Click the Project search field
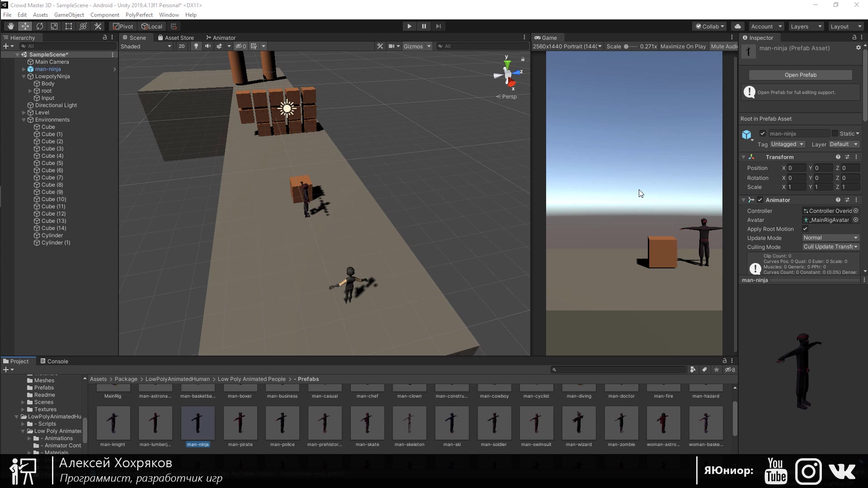Screen dimensions: 868x488 tap(618, 370)
